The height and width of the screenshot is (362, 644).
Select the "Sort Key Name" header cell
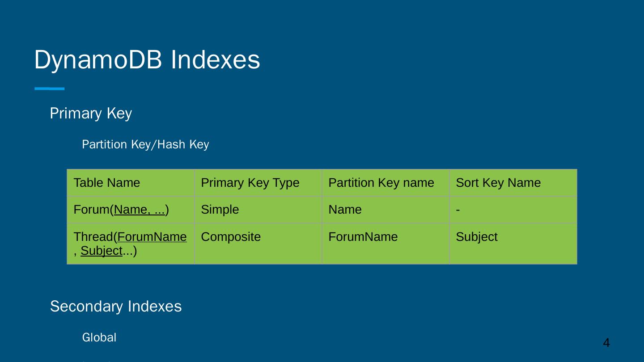[498, 183]
